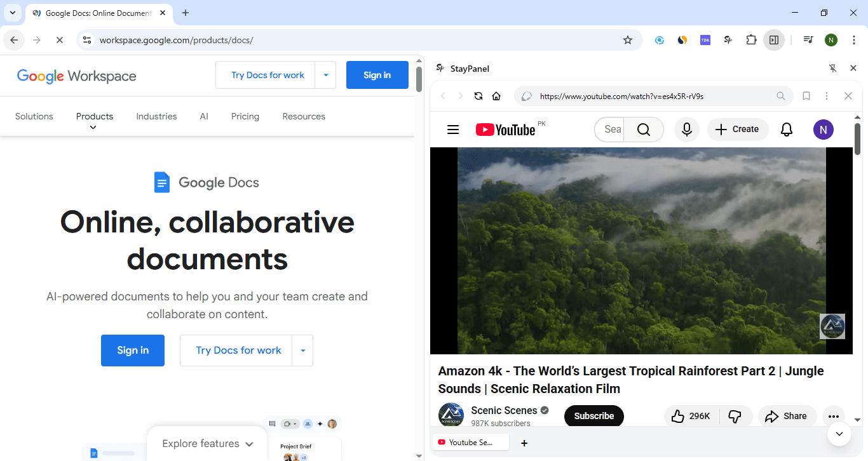The image size is (868, 461).
Task: Switch to the Youtube Se... tab
Action: coord(470,442)
